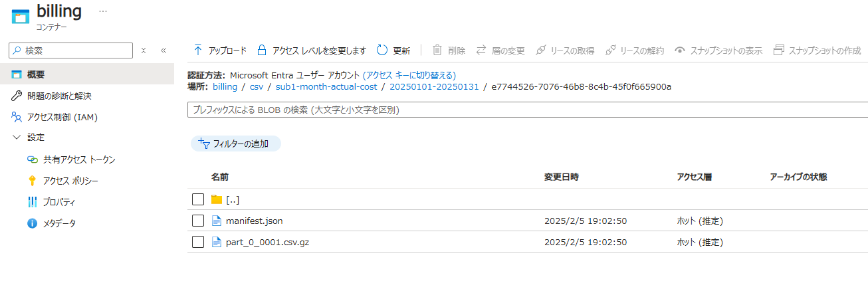The width and height of the screenshot is (868, 301).
Task: Select the manifest.json row checkbox
Action: pos(197,221)
